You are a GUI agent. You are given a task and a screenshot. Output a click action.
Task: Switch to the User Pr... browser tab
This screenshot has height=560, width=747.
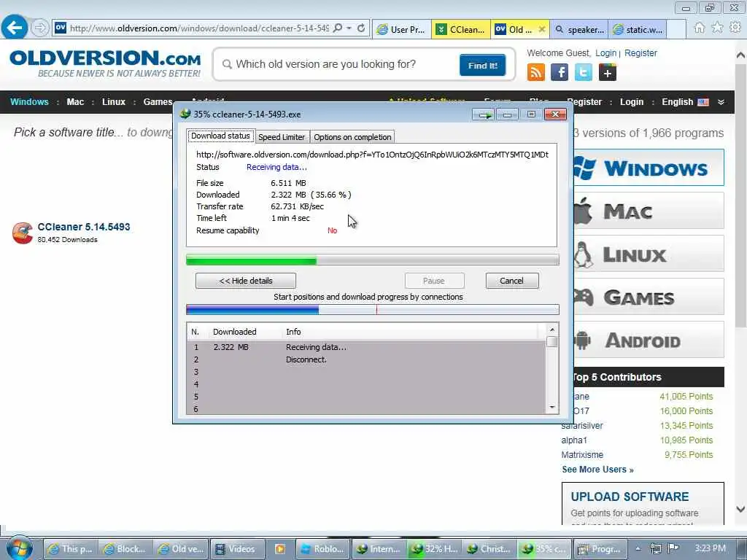coord(401,29)
